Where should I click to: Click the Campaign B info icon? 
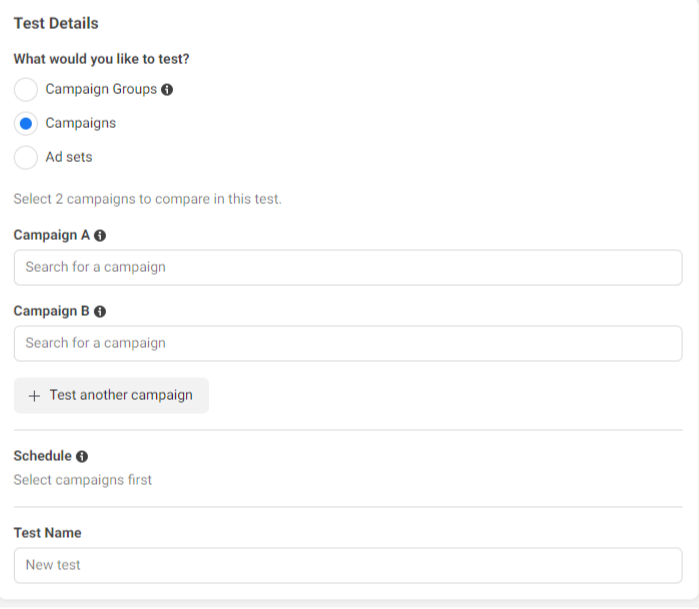pyautogui.click(x=100, y=312)
